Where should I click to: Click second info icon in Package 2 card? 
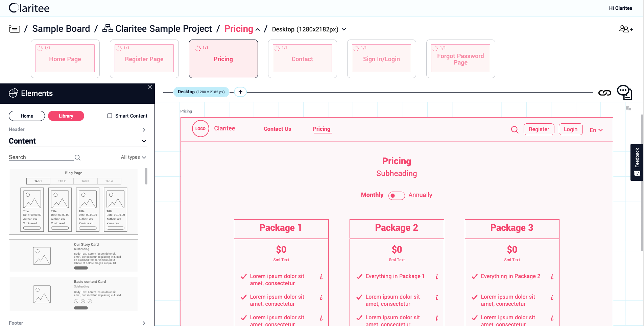coord(437,297)
